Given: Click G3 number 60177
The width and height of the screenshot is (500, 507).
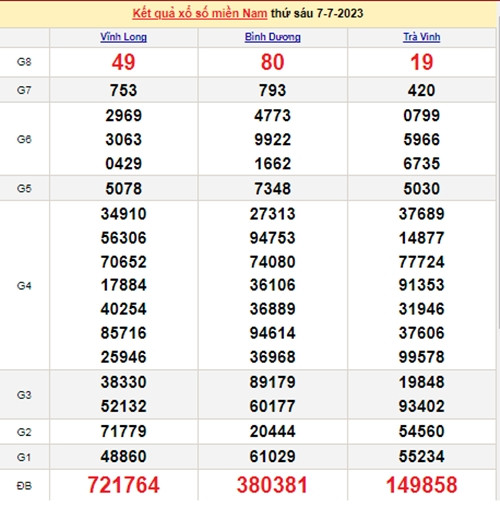Looking at the screenshot, I should (273, 406).
